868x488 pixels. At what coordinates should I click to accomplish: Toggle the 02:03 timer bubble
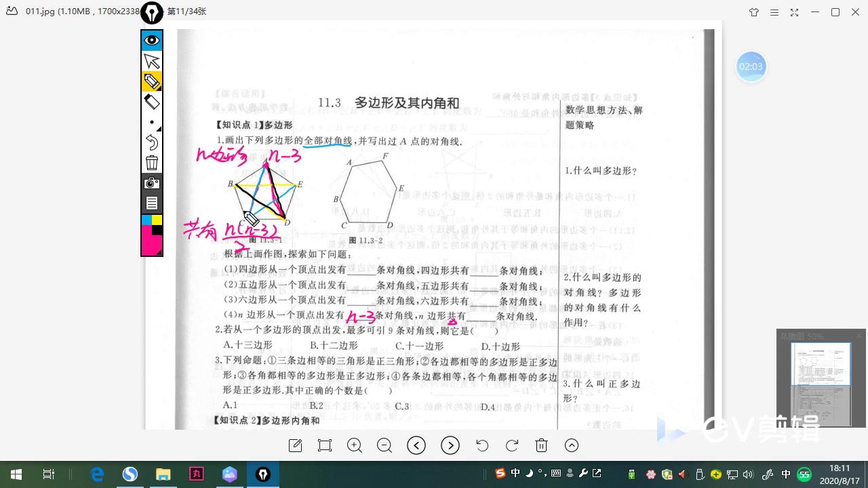751,66
